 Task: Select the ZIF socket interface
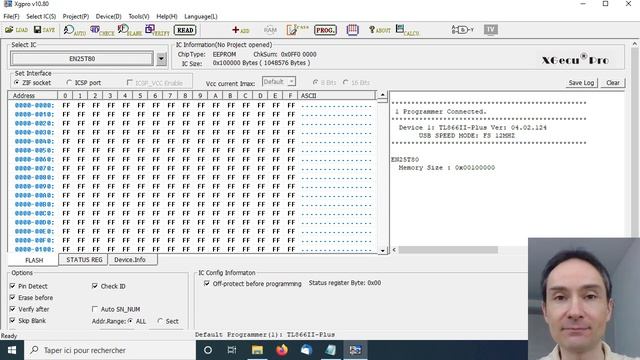33,82
